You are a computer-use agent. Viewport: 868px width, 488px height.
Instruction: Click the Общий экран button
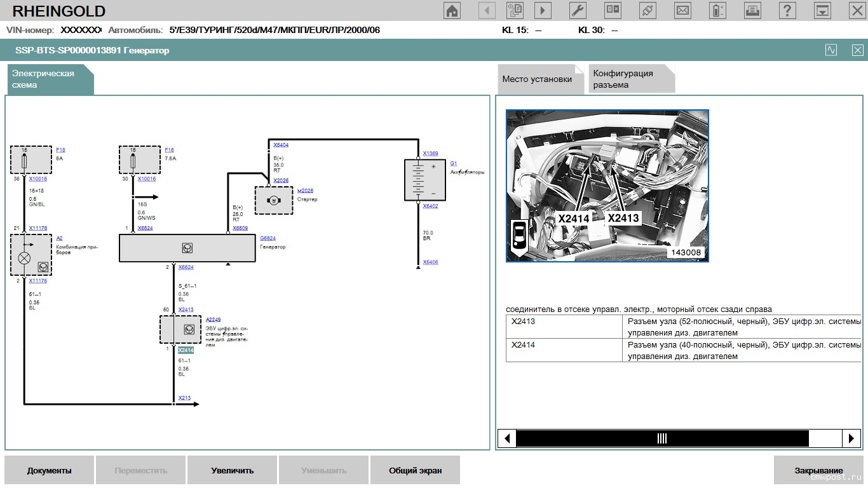click(415, 471)
